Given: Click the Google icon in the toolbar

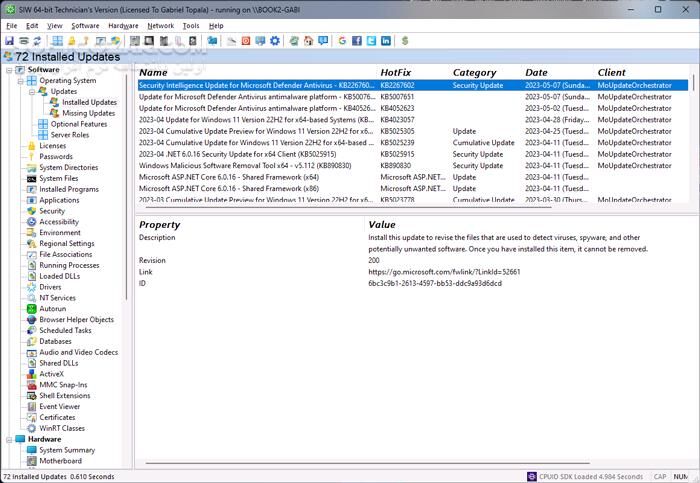Looking at the screenshot, I should 343,41.
